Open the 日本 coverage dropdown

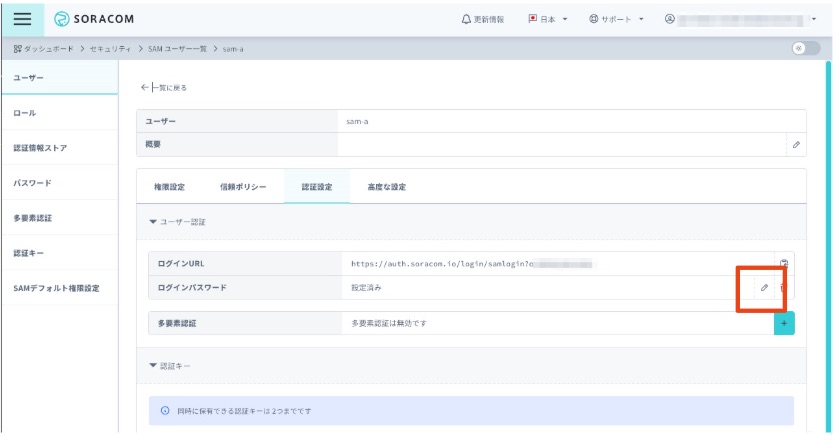pos(548,19)
